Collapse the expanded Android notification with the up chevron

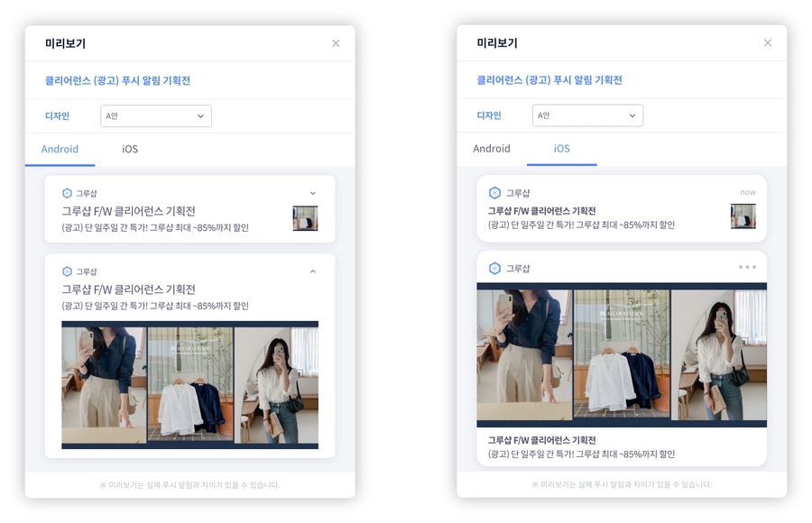tap(313, 271)
